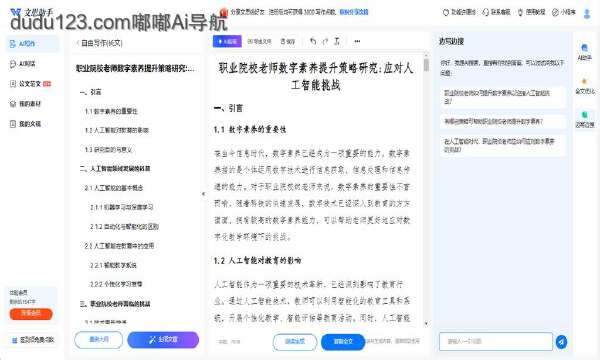Click the save toolbar item

click(x=288, y=41)
